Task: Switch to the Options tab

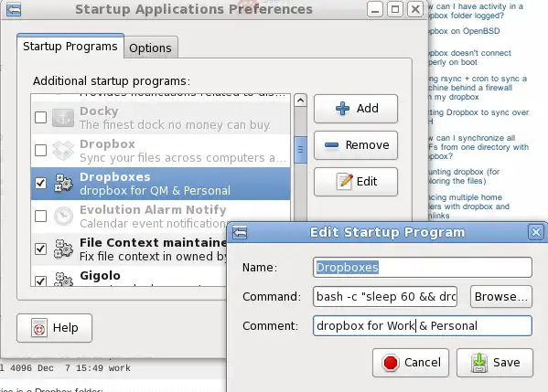Action: pos(151,48)
